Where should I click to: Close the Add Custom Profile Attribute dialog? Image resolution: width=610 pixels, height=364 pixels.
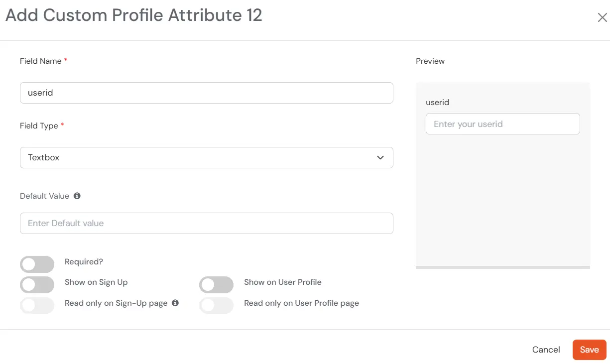click(x=602, y=17)
